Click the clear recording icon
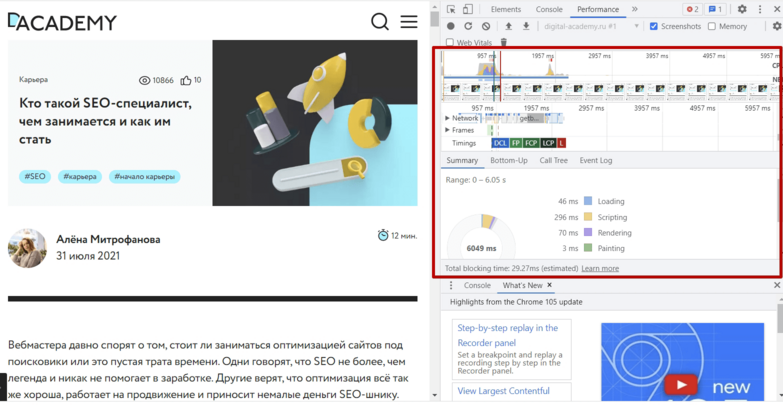The height and width of the screenshot is (405, 783). [486, 26]
